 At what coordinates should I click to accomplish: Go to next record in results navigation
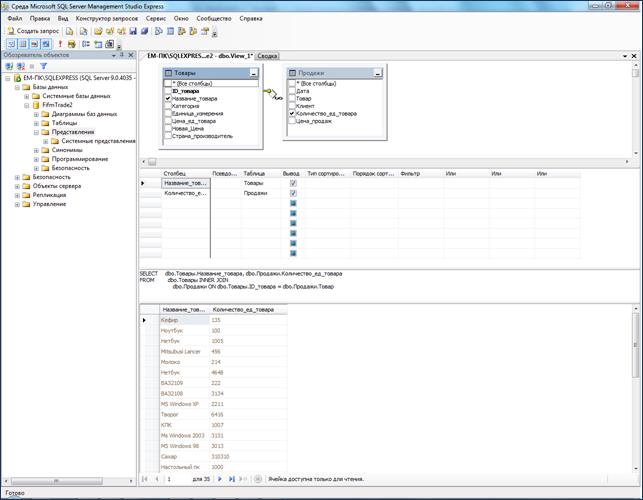(x=219, y=479)
